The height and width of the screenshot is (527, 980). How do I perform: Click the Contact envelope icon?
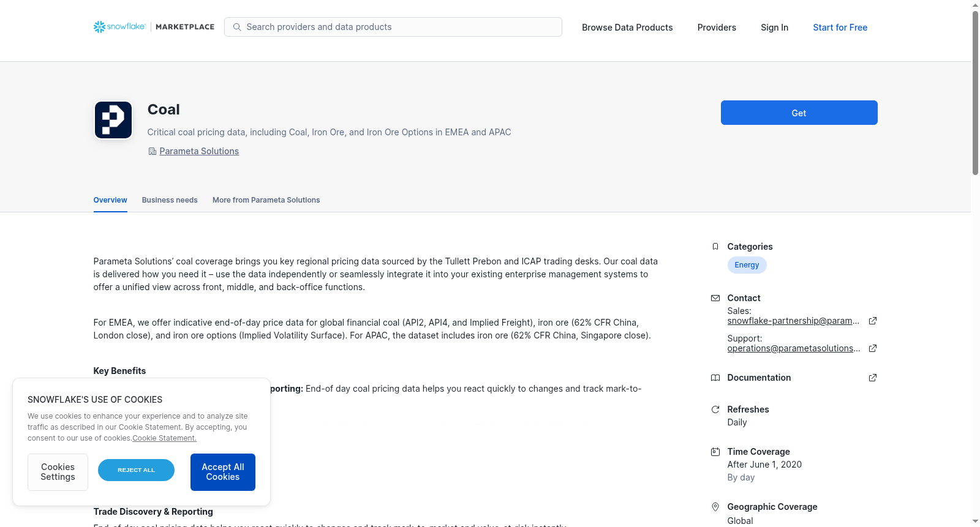(x=715, y=298)
